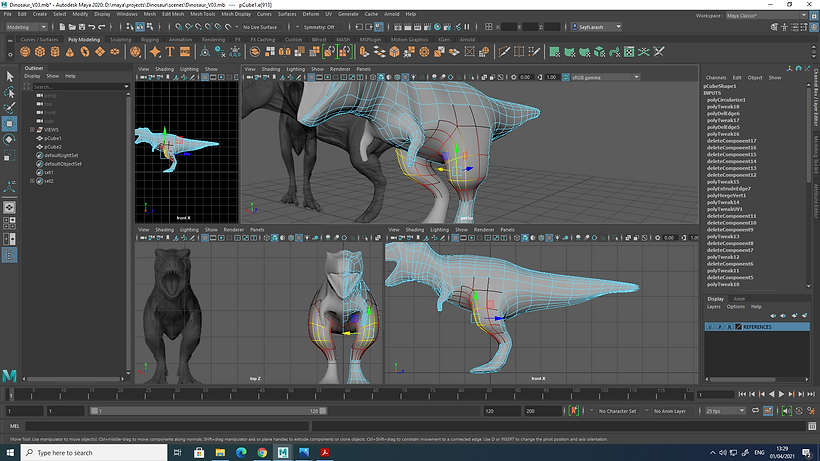Open the No Character Set dropdown arrow
The height and width of the screenshot is (461, 820).
(x=591, y=411)
